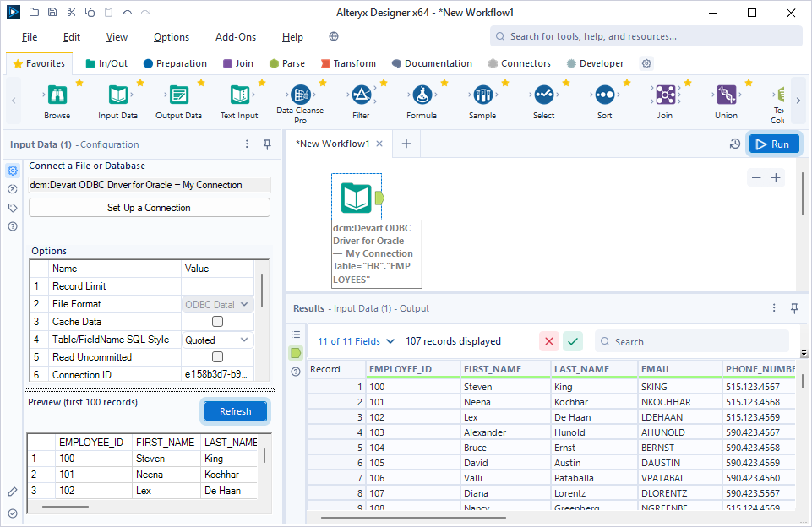Check the Read Uncommitted option
The height and width of the screenshot is (527, 812).
point(216,356)
